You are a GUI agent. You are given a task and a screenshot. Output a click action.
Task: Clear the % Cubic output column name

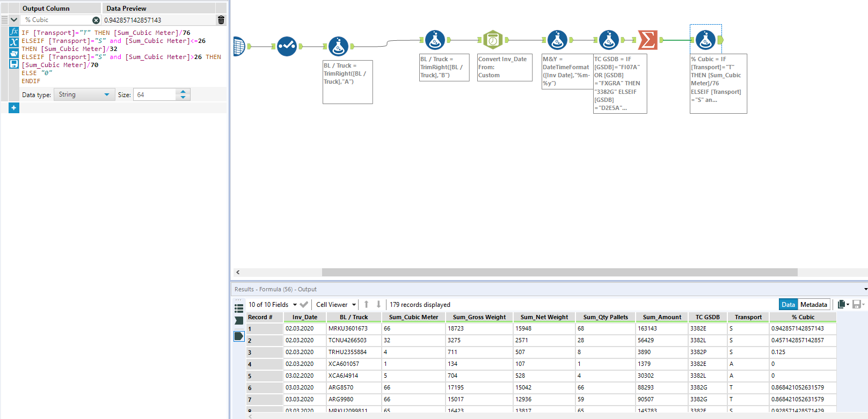click(96, 20)
